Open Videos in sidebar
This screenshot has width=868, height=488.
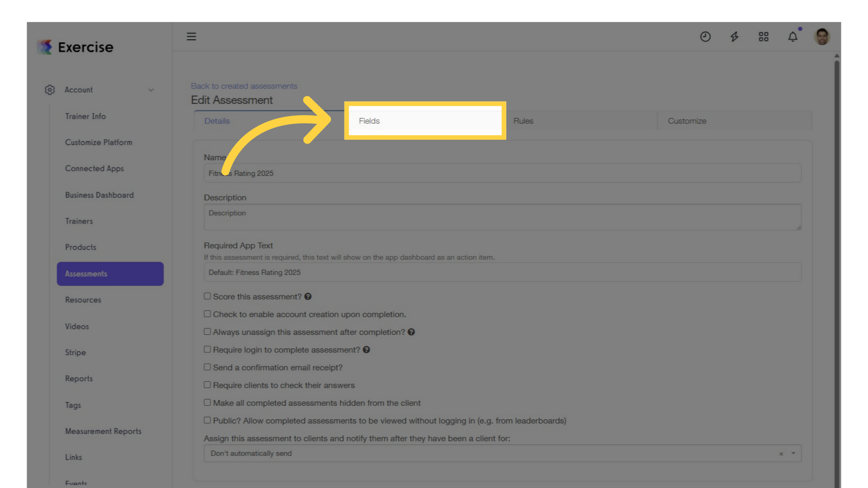pyautogui.click(x=77, y=326)
